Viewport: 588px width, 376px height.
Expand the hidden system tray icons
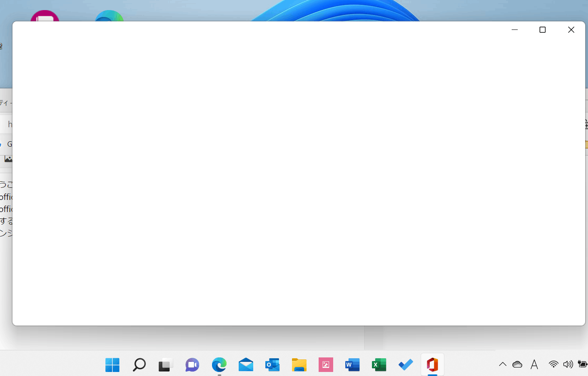tap(503, 364)
